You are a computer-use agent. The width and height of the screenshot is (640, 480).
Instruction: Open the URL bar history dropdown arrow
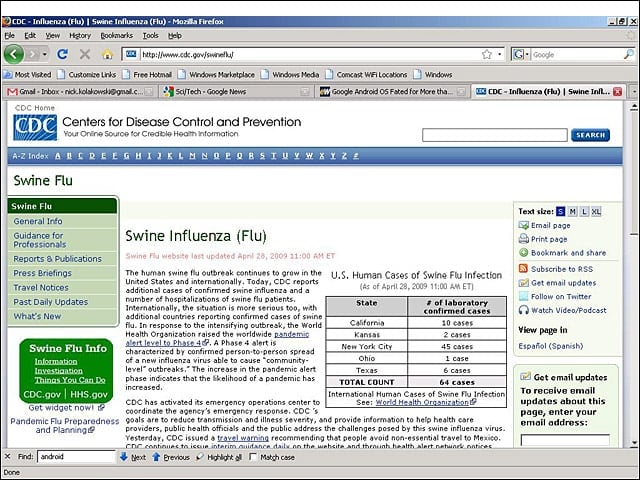pyautogui.click(x=500, y=54)
